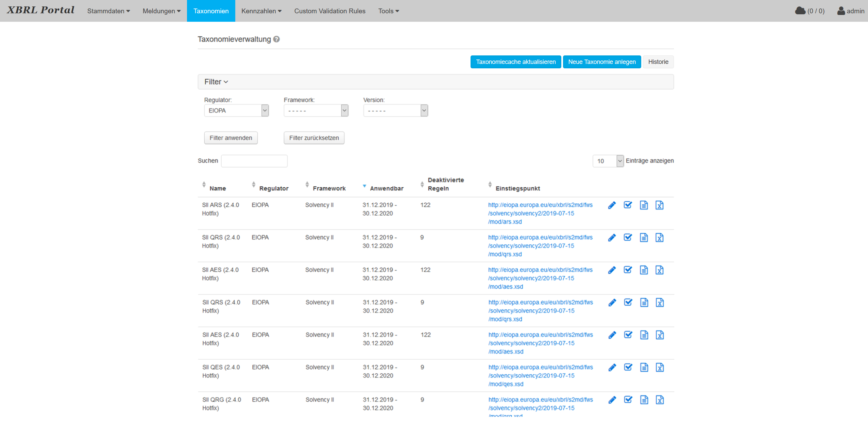
Task: Click checkmark validation icon in SII ARS row
Action: 628,205
